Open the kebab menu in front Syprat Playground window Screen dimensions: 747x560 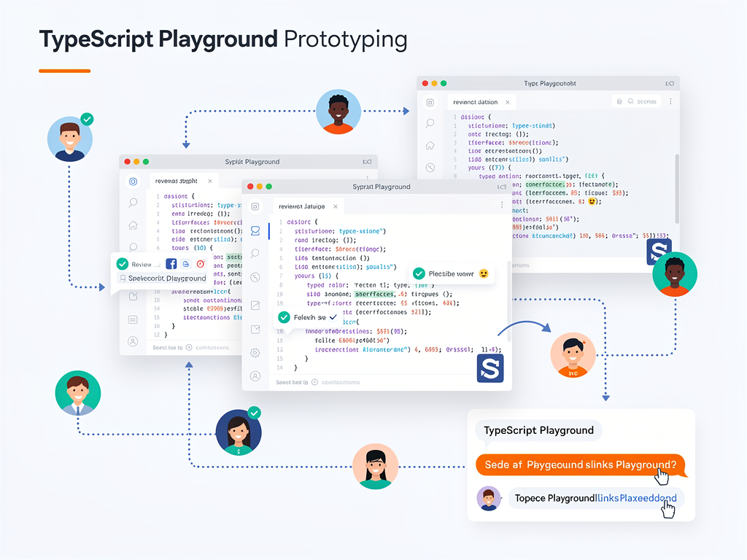point(502,204)
